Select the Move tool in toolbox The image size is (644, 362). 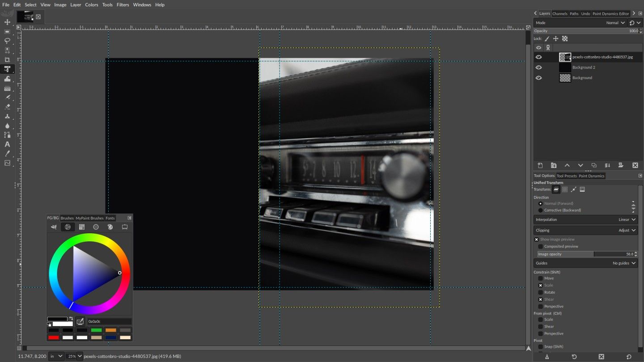point(7,22)
